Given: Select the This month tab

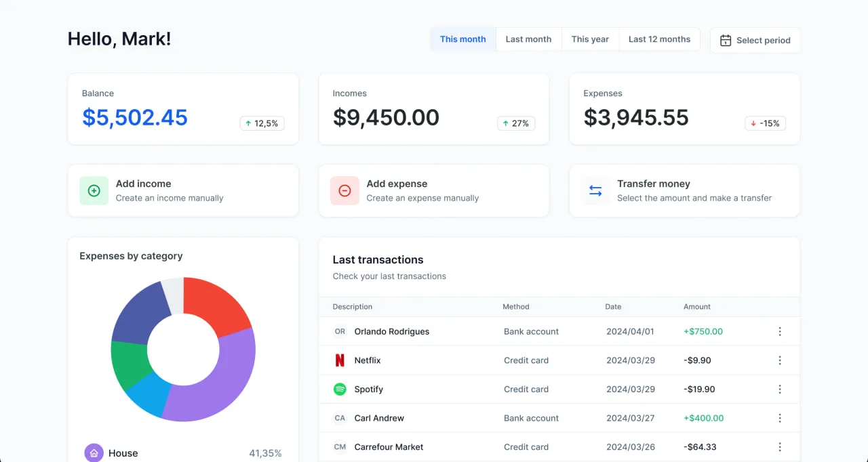Looking at the screenshot, I should pyautogui.click(x=463, y=39).
